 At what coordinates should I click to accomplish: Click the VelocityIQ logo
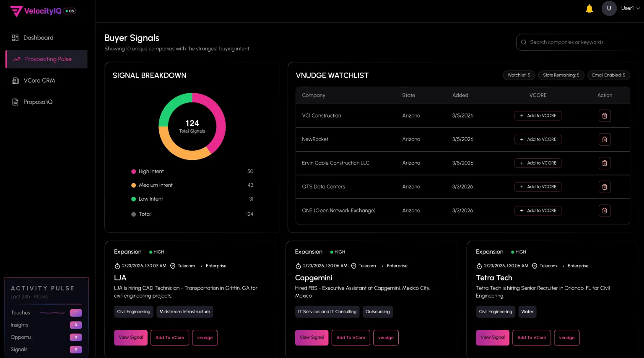pyautogui.click(x=42, y=11)
